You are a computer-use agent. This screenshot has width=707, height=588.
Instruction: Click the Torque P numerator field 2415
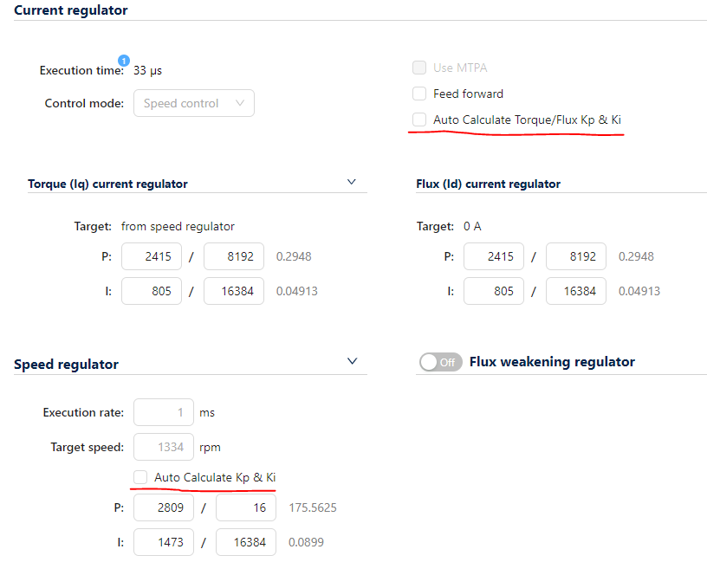[x=152, y=256]
